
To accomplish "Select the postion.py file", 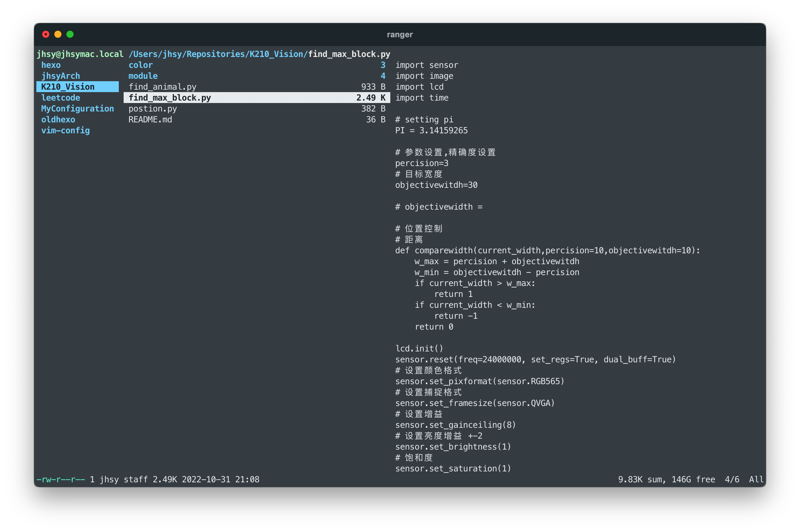I will point(153,108).
